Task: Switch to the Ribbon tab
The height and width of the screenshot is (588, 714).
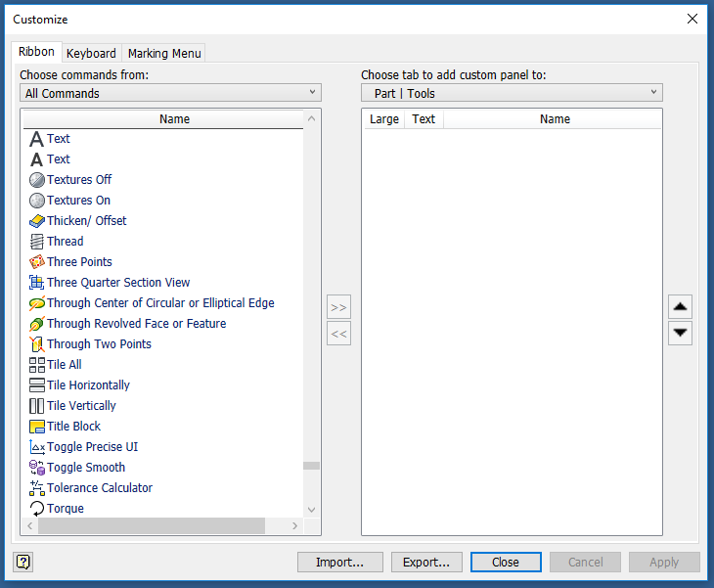Action: click(36, 52)
